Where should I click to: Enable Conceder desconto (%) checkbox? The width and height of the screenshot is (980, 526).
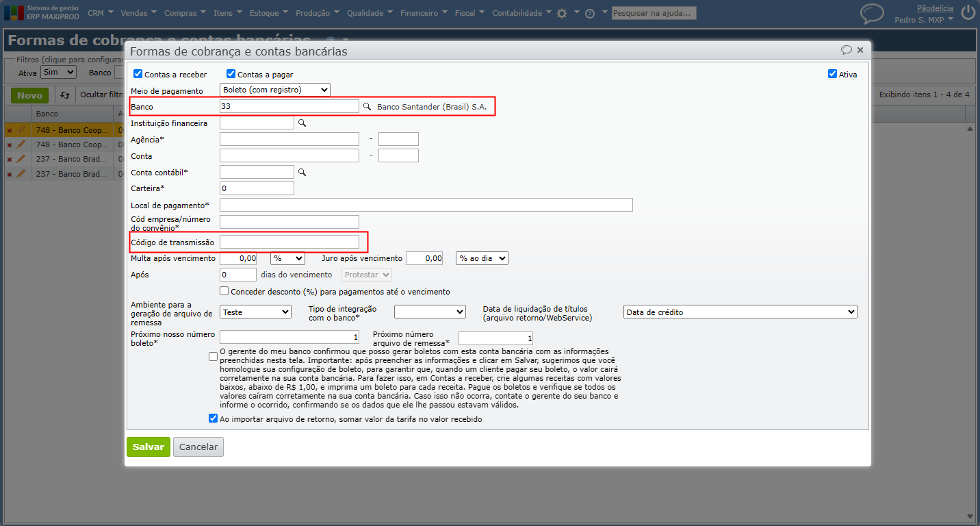tap(224, 291)
